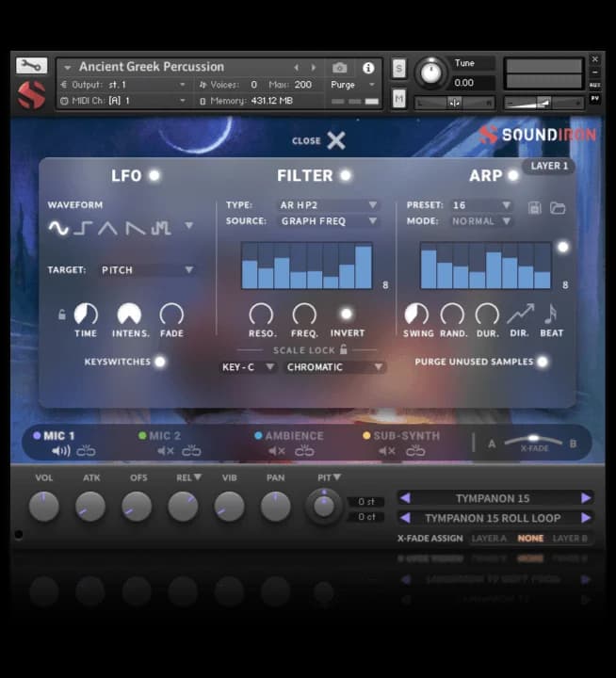
Task: Open ARP preset folder icon
Action: pos(558,207)
